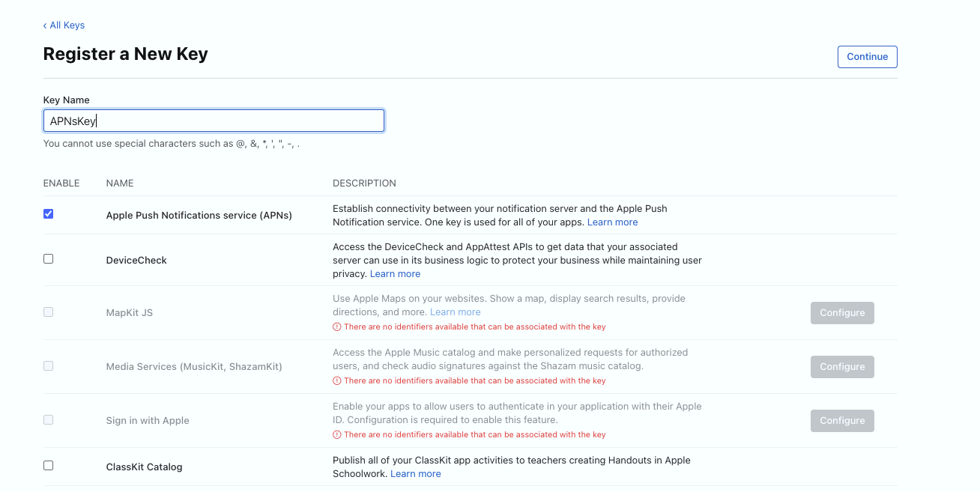Click Configure button for MapKit JS

tap(842, 313)
